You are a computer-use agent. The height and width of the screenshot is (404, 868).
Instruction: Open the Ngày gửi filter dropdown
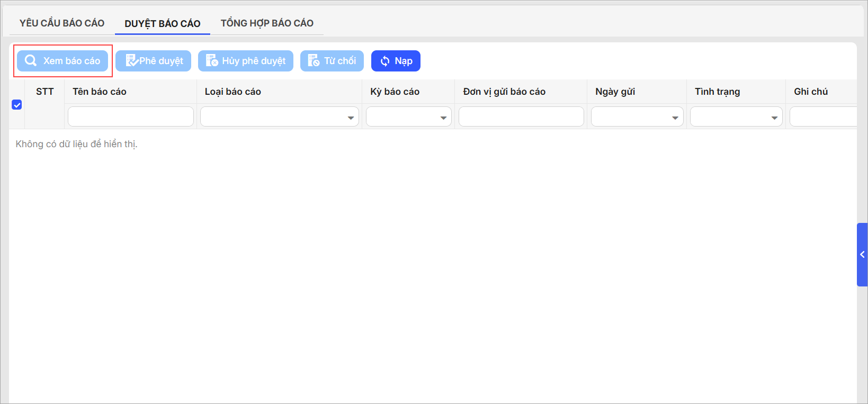pos(675,118)
